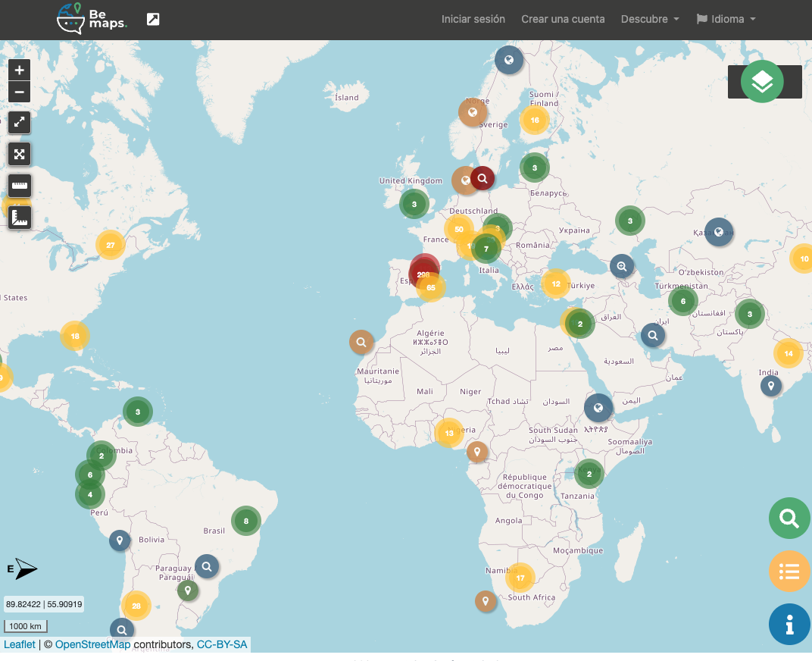
Task: Open the green layers panel button
Action: [762, 81]
